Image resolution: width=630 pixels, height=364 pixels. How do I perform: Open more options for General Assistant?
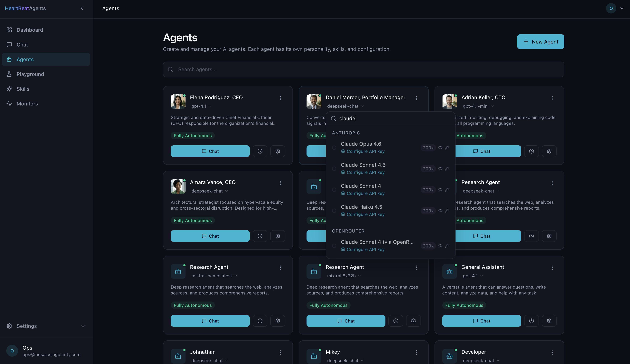(x=552, y=268)
